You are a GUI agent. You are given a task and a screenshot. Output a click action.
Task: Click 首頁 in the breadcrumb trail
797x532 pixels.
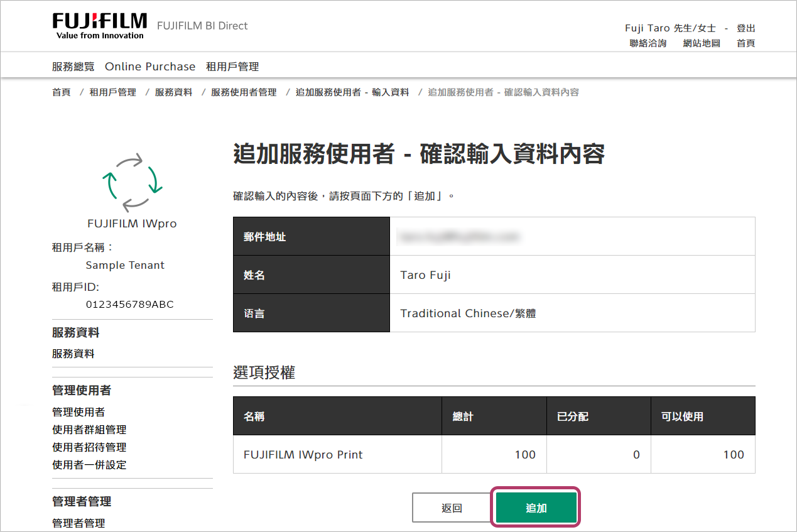tap(61, 92)
